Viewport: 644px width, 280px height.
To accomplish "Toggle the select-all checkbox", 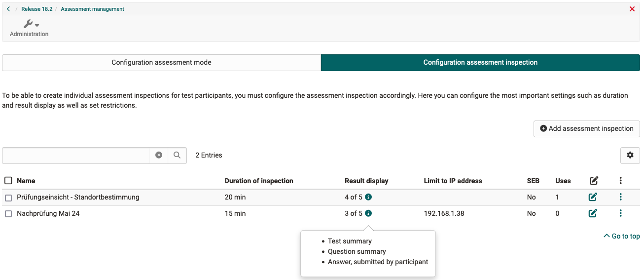I will pyautogui.click(x=8, y=181).
